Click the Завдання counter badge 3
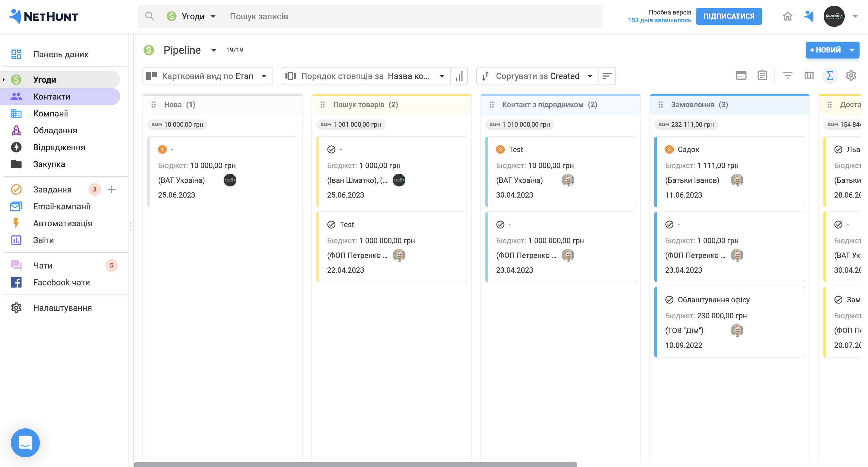 tap(95, 189)
